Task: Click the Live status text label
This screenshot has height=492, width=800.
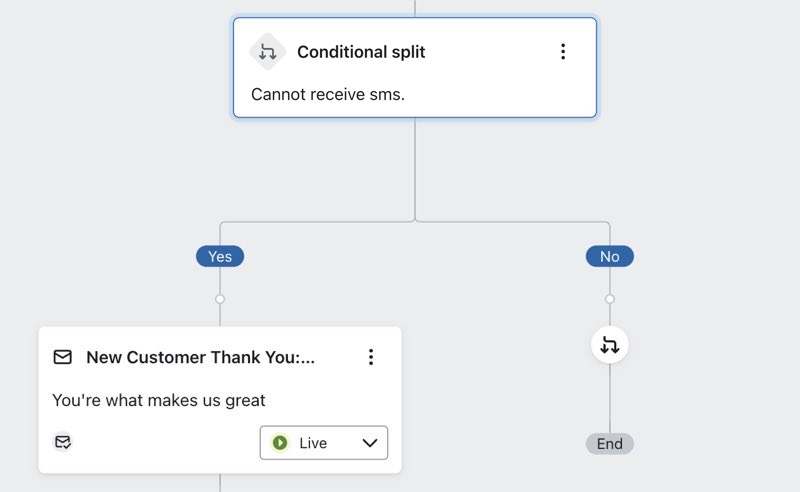Action: (x=313, y=443)
